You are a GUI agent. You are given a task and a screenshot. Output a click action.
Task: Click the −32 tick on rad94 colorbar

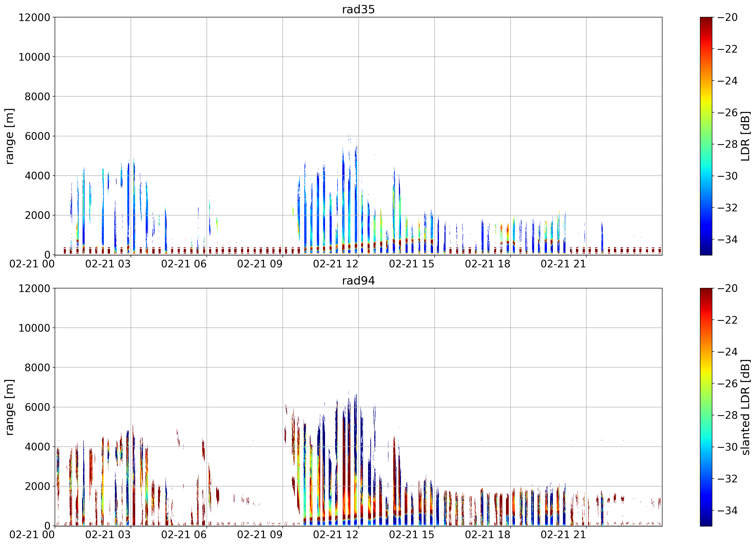pos(727,479)
